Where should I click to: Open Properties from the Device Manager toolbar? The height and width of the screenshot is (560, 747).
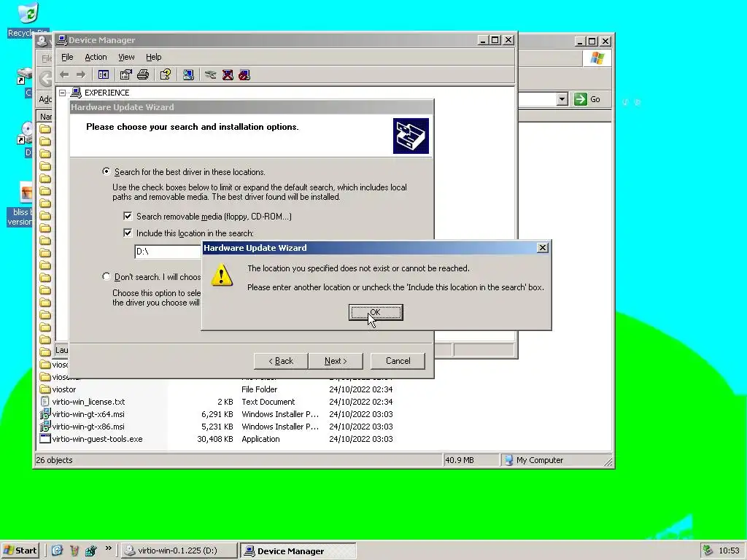(125, 75)
